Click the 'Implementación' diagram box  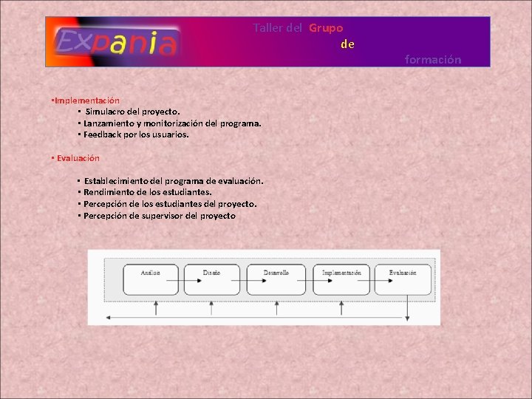click(x=341, y=279)
